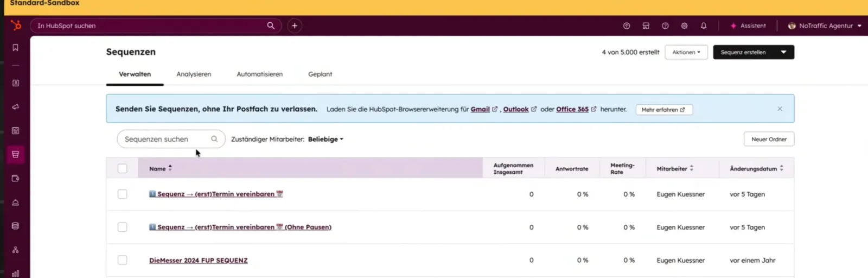Check the box for DieMesser 2024 FUP SEQUENZ
This screenshot has width=868, height=278.
[x=123, y=260]
